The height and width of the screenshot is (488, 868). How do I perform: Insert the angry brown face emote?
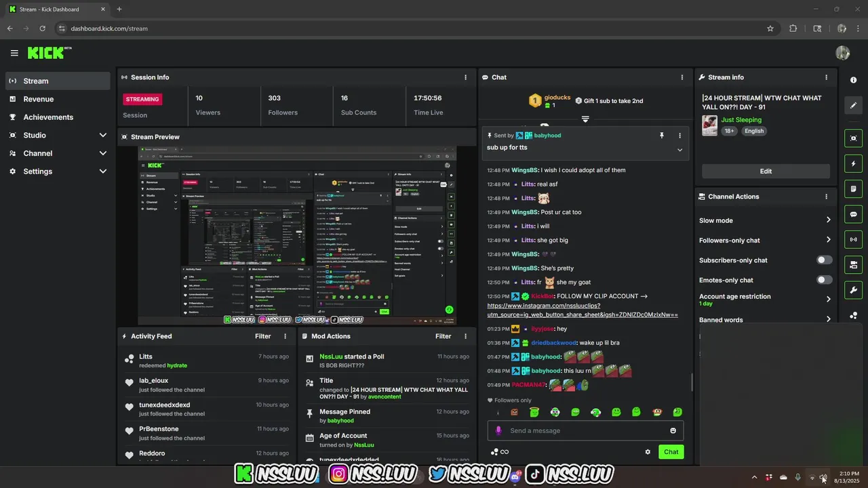514,412
